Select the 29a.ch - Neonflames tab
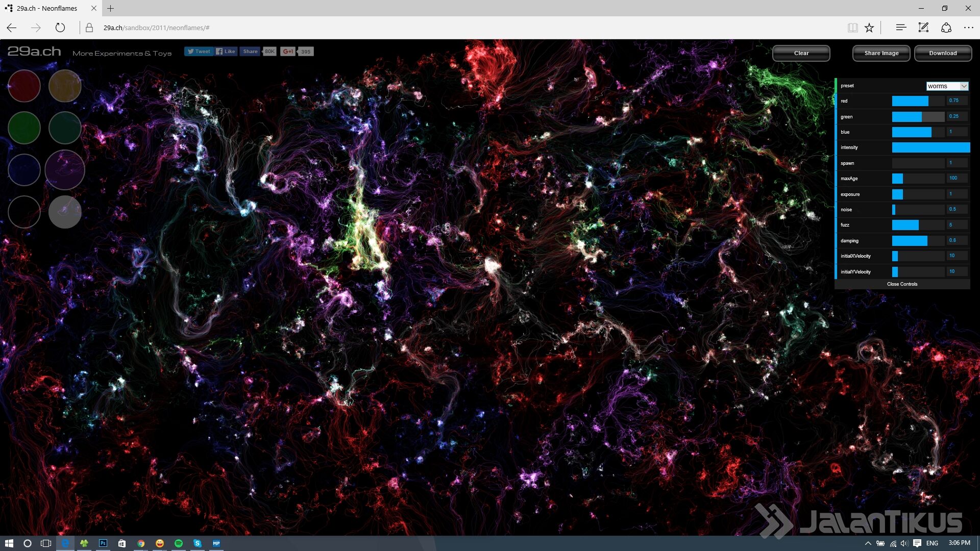Viewport: 980px width, 551px height. 46,8
